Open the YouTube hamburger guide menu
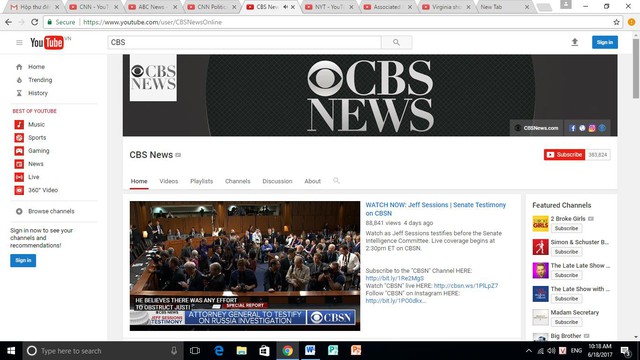 point(19,42)
